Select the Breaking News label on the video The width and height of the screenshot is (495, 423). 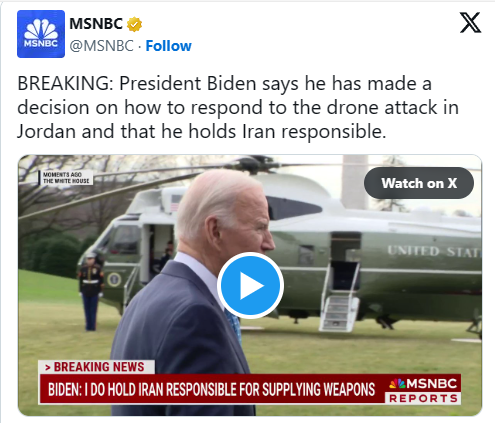(96, 367)
